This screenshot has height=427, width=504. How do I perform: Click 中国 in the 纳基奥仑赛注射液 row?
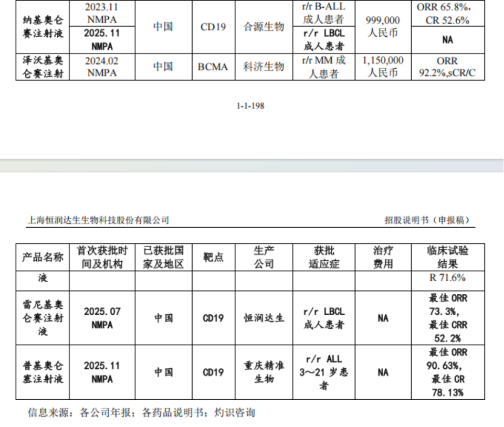(163, 27)
